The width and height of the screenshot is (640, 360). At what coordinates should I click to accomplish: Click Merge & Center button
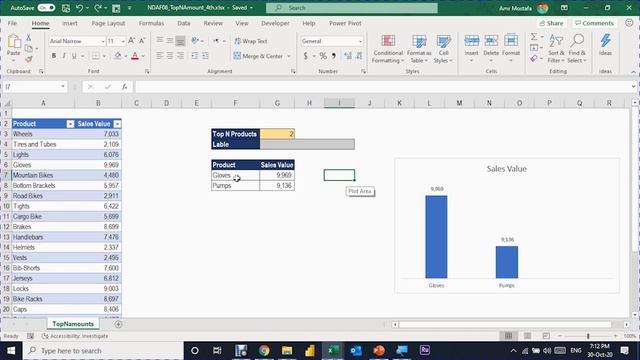click(x=258, y=56)
